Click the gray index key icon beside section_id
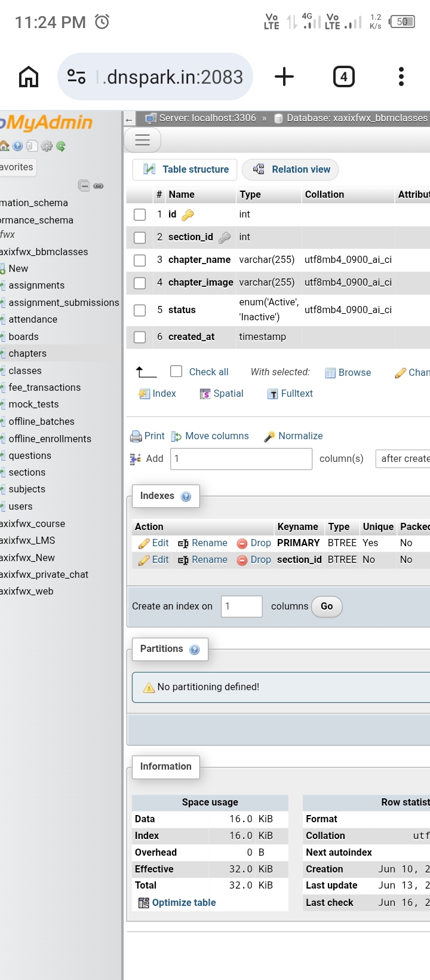Screen dimensions: 430x980 (x=225, y=237)
